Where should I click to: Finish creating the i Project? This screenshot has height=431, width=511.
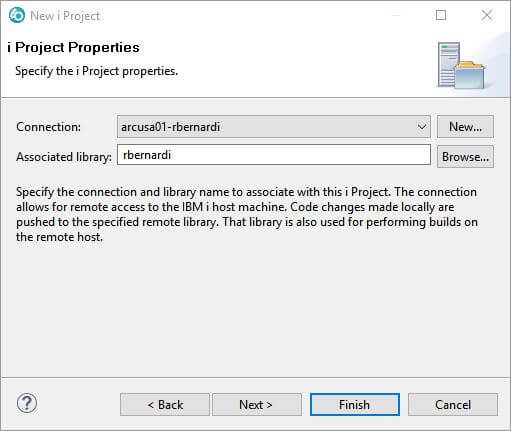355,405
